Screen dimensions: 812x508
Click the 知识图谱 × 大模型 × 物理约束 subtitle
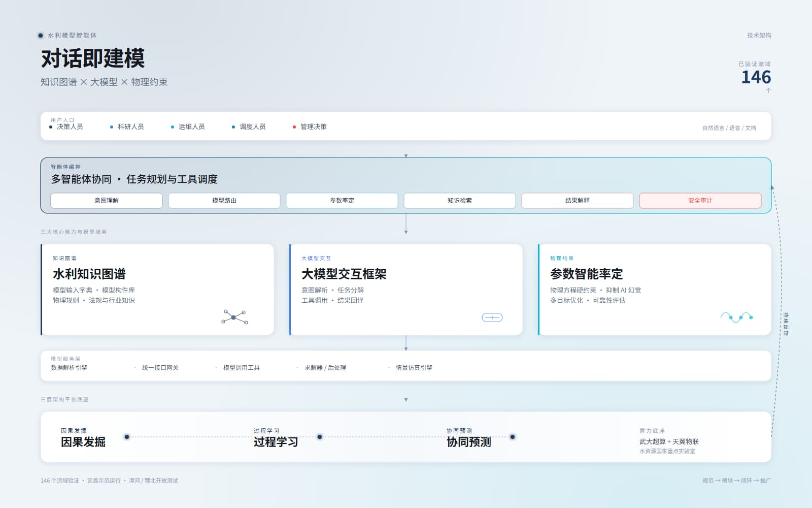104,82
